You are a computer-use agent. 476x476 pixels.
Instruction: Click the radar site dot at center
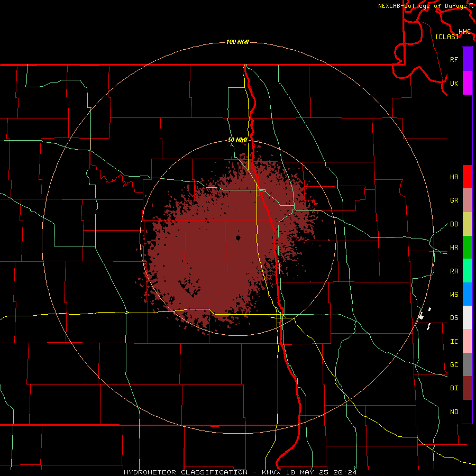click(238, 237)
